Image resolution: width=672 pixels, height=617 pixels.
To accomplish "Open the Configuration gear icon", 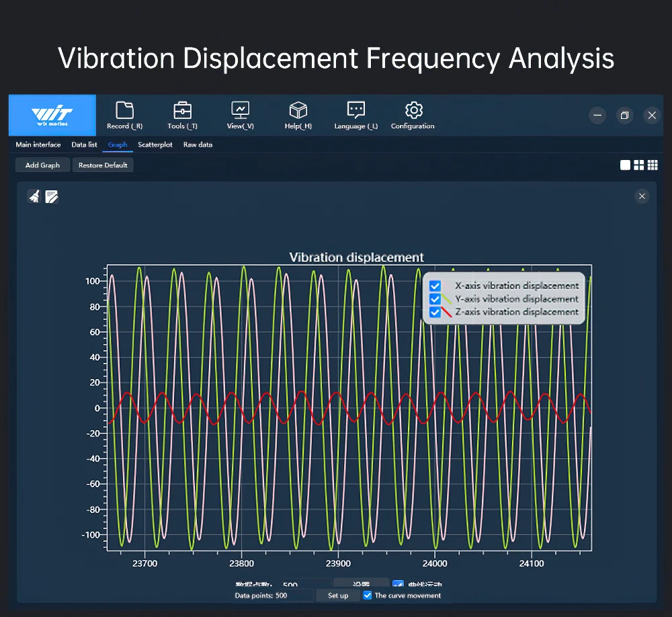I will (x=413, y=110).
